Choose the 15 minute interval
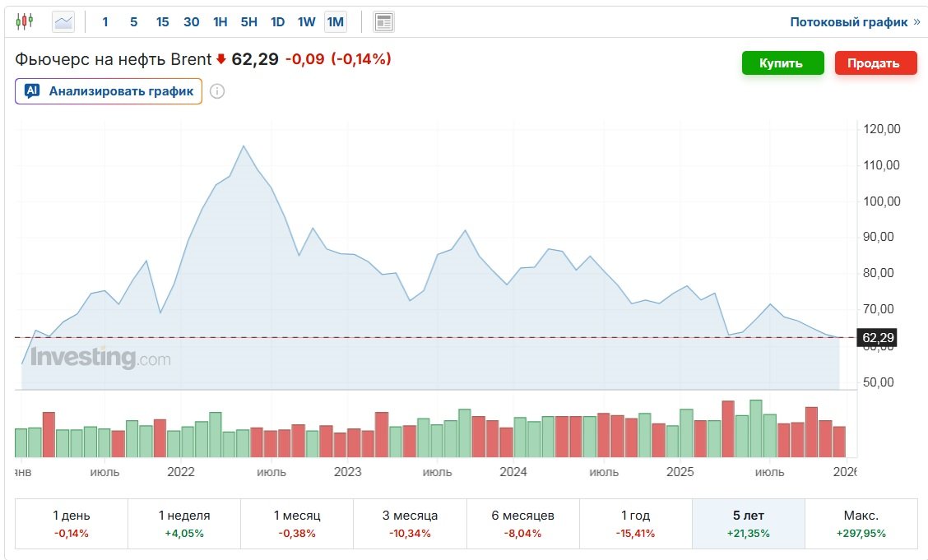Image resolution: width=928 pixels, height=560 pixels. click(x=162, y=21)
